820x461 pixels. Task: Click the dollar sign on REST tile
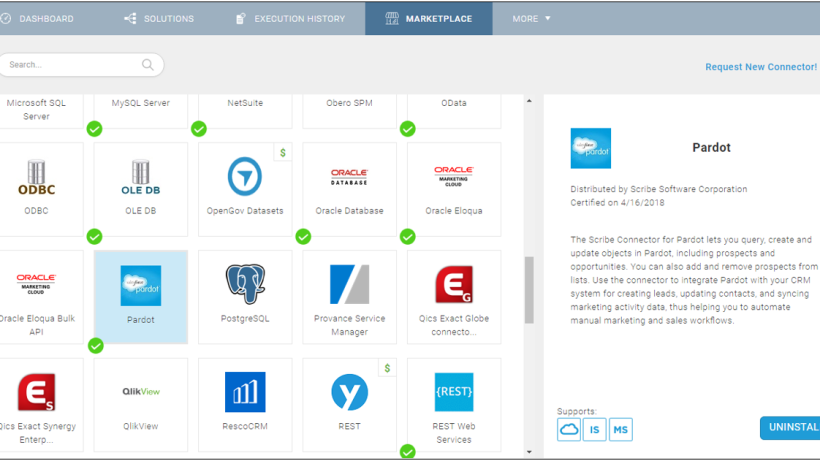click(x=387, y=368)
